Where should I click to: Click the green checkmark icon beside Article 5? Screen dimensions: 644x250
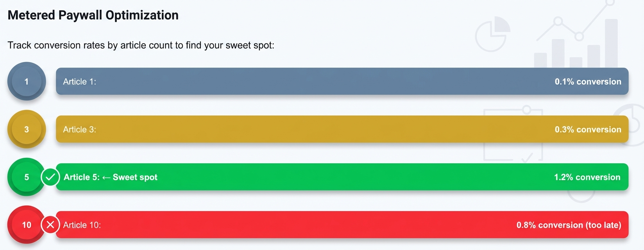50,177
